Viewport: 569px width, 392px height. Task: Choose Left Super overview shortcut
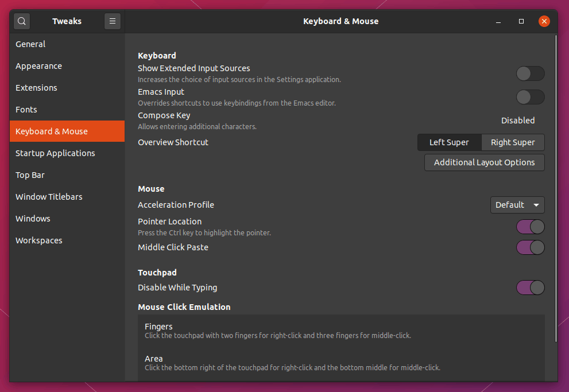click(449, 142)
